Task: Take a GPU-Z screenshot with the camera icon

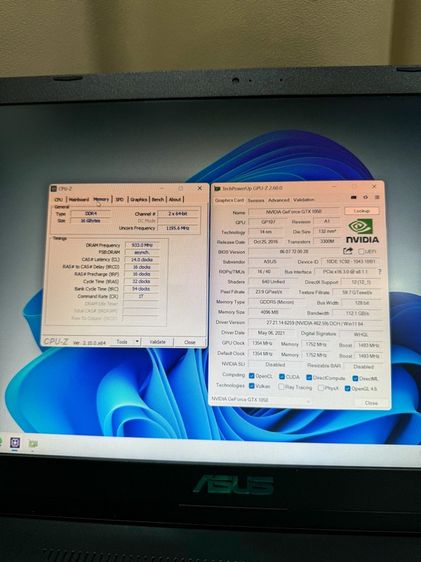Action: tap(354, 197)
